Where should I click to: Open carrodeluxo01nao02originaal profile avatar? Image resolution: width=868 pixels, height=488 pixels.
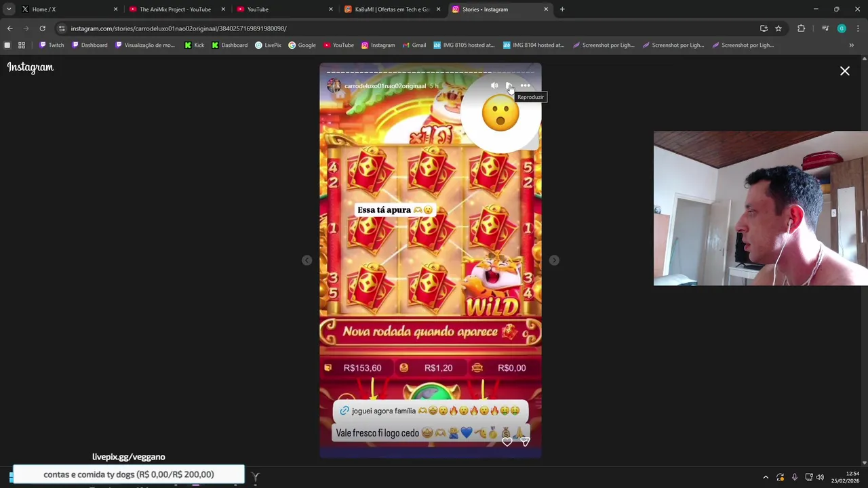tap(334, 85)
